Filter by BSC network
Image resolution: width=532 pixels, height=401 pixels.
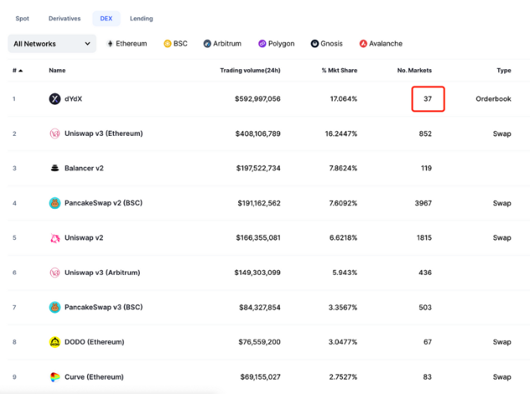pyautogui.click(x=175, y=44)
